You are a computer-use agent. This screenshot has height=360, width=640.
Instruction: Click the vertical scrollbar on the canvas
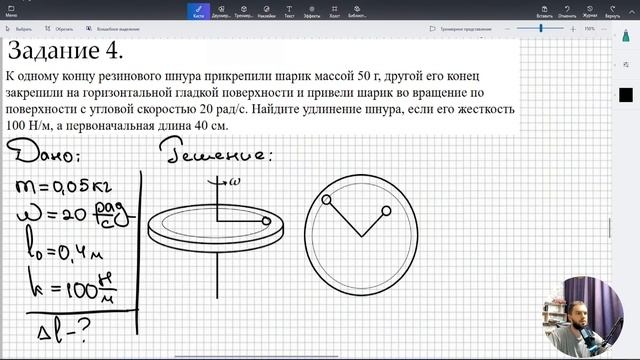point(610,228)
